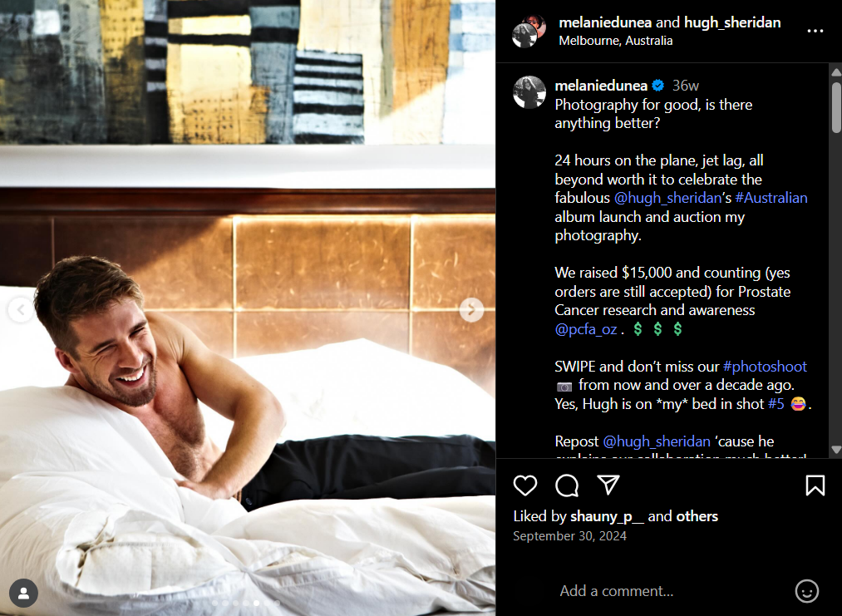Open the #photoshoot hashtag
842x616 pixels.
point(765,367)
